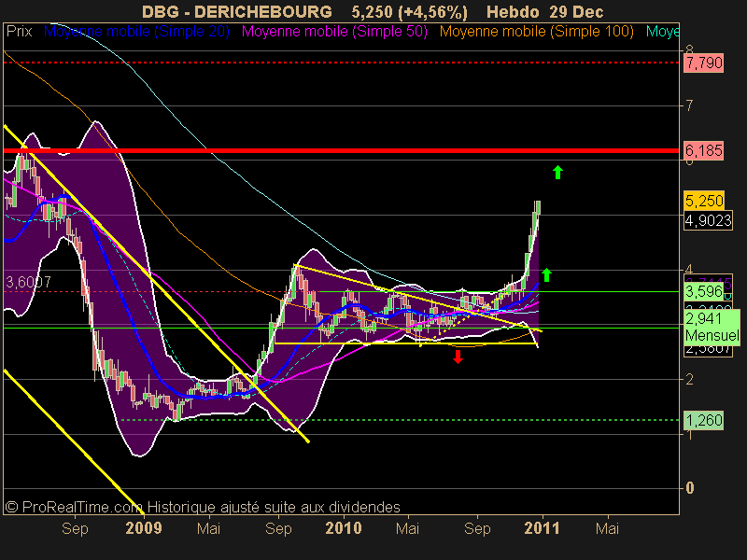Click the 2010 time axis label

pyautogui.click(x=343, y=528)
